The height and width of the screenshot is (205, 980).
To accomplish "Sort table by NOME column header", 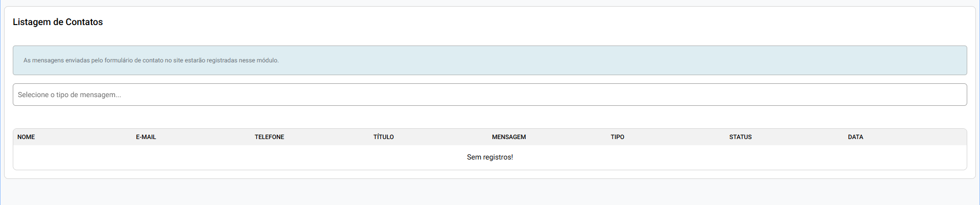I will pyautogui.click(x=26, y=137).
